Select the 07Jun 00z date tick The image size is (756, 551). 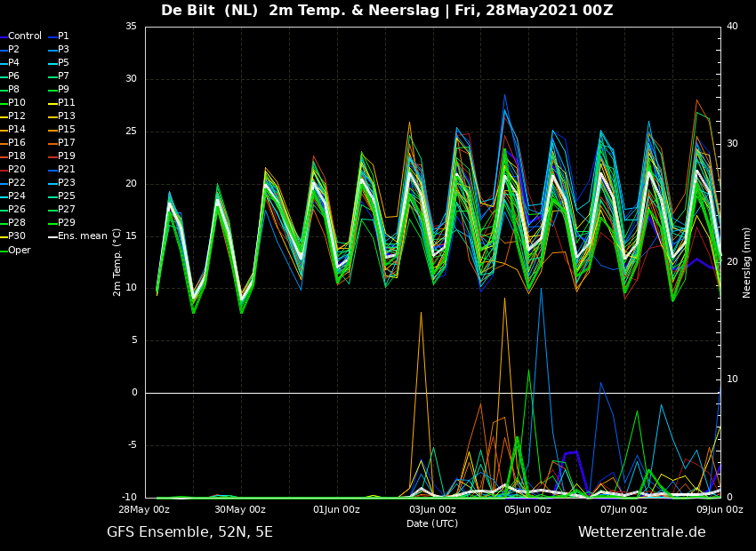623,509
